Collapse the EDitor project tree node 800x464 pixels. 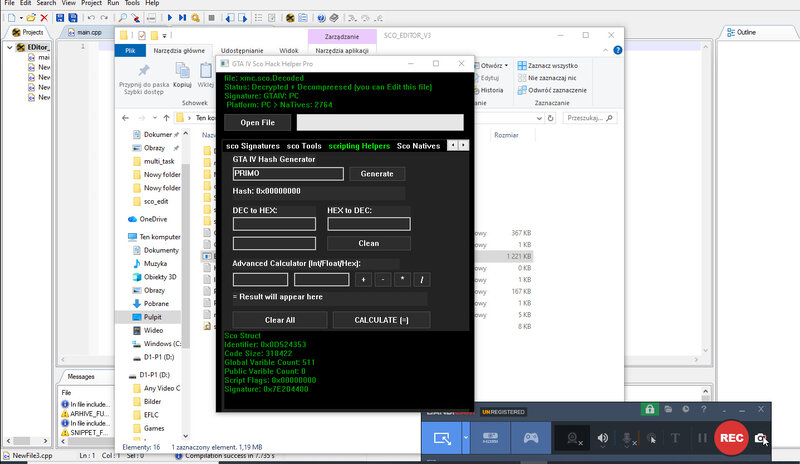(10, 47)
